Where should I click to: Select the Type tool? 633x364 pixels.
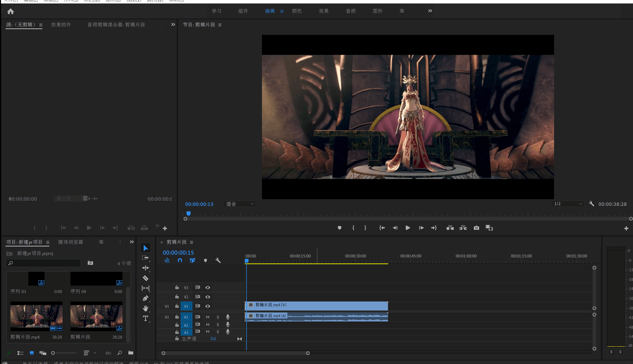coord(145,318)
